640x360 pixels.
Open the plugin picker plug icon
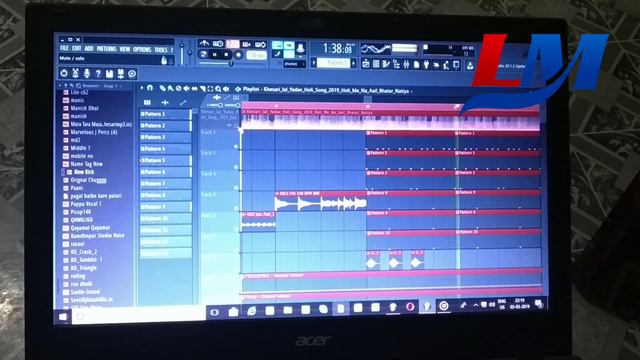pos(426,64)
